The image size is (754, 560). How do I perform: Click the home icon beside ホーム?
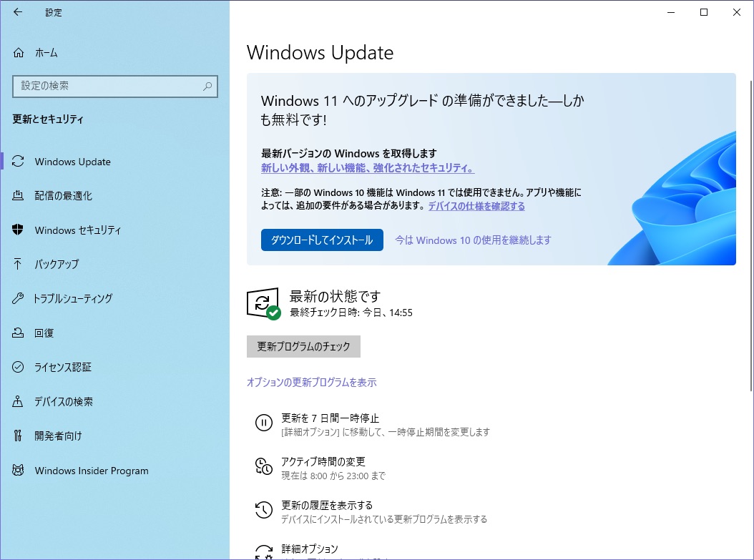19,52
